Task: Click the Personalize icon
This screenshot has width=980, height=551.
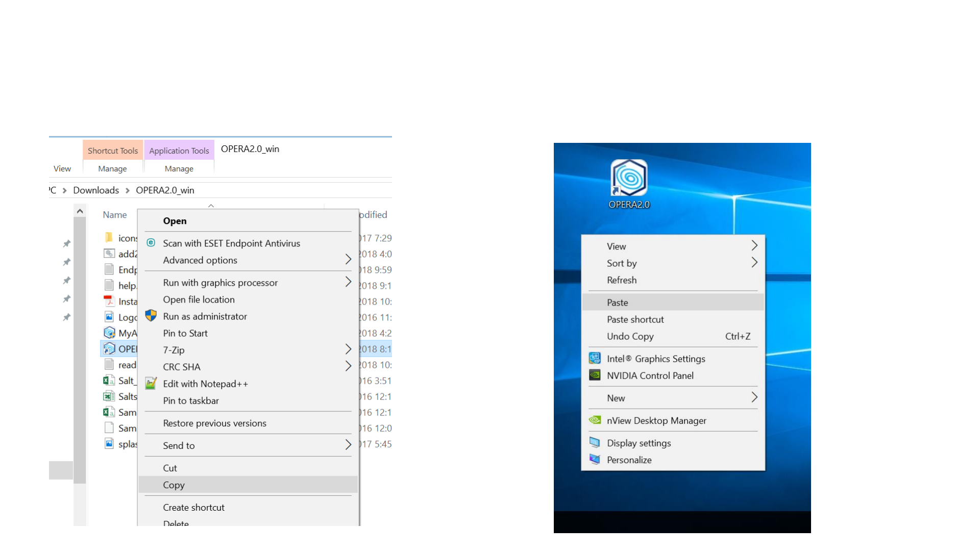Action: (x=595, y=459)
